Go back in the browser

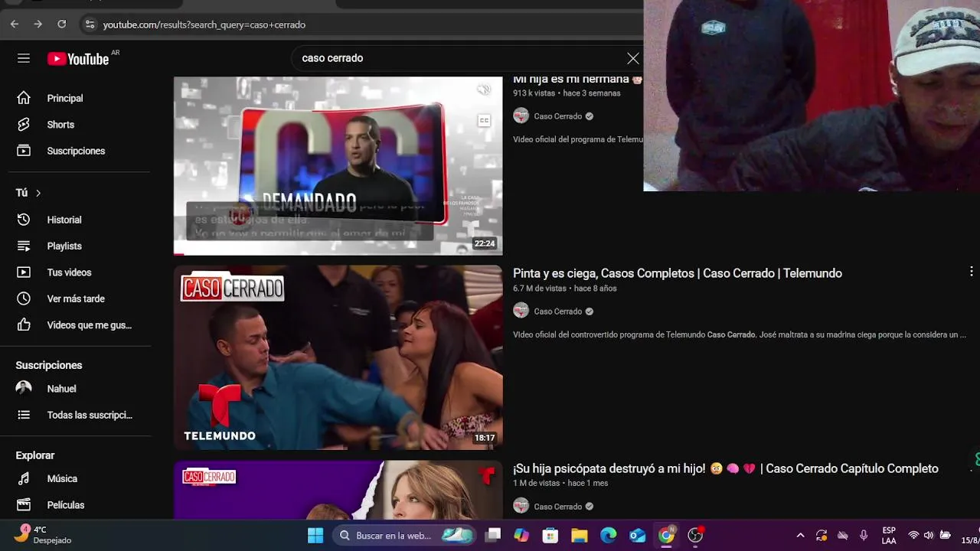coord(15,24)
